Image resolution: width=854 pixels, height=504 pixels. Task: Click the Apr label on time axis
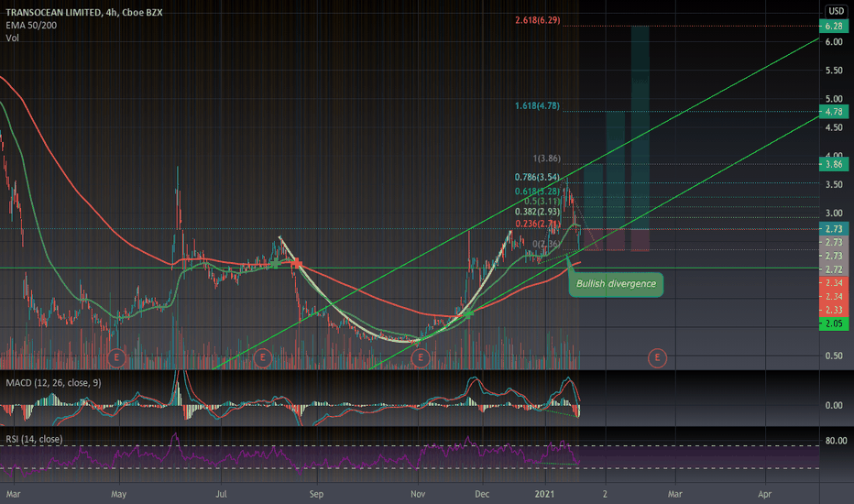(765, 494)
